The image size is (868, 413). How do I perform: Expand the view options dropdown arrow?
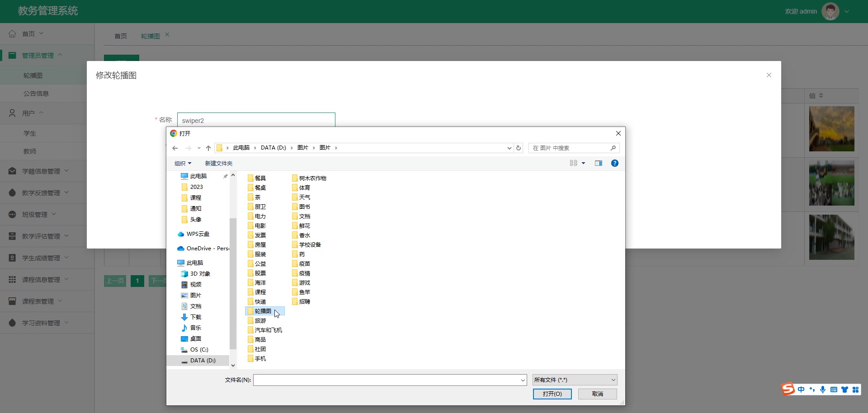[583, 163]
